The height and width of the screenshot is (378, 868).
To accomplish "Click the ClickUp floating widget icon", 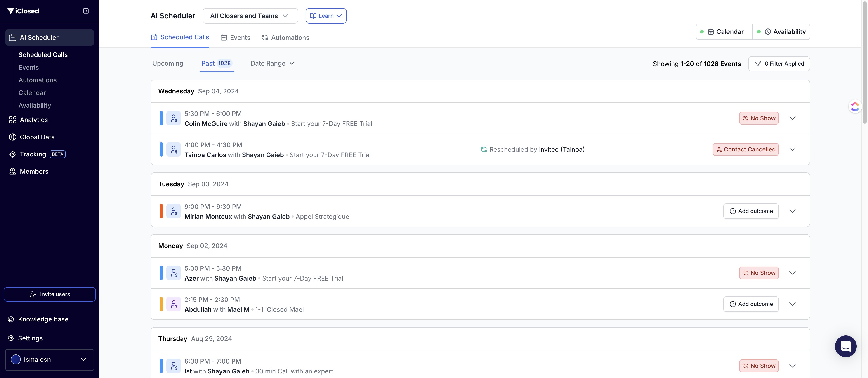I will [x=855, y=106].
